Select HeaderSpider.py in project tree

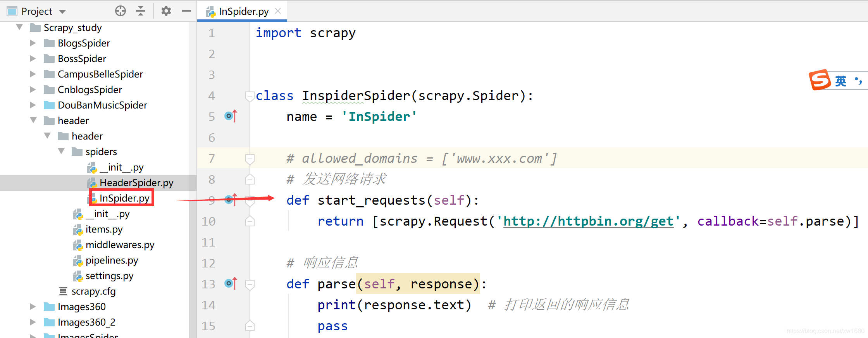click(136, 183)
